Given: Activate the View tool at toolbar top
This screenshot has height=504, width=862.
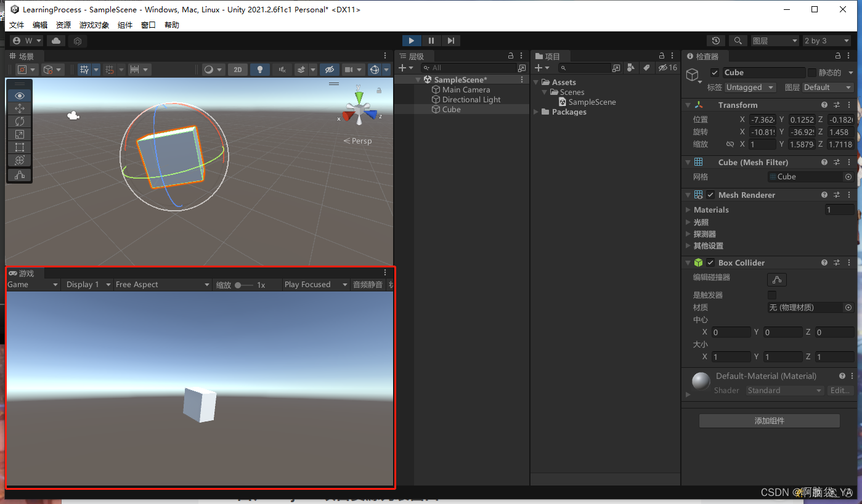Looking at the screenshot, I should [19, 96].
